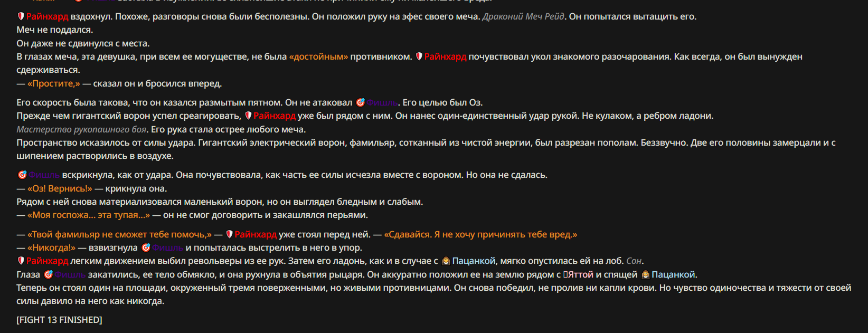Click shield icon before 'Райнхард почувствовал укол'
The image size is (868, 333).
pyautogui.click(x=419, y=56)
